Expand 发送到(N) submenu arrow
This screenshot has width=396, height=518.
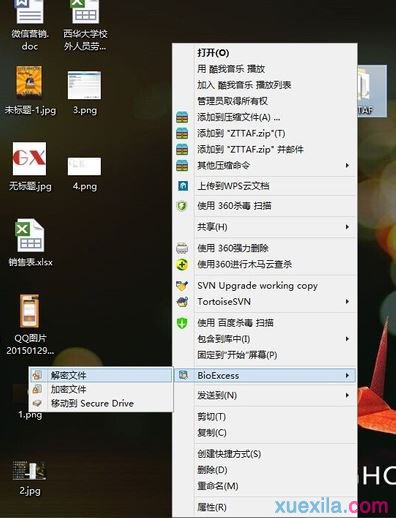click(347, 395)
